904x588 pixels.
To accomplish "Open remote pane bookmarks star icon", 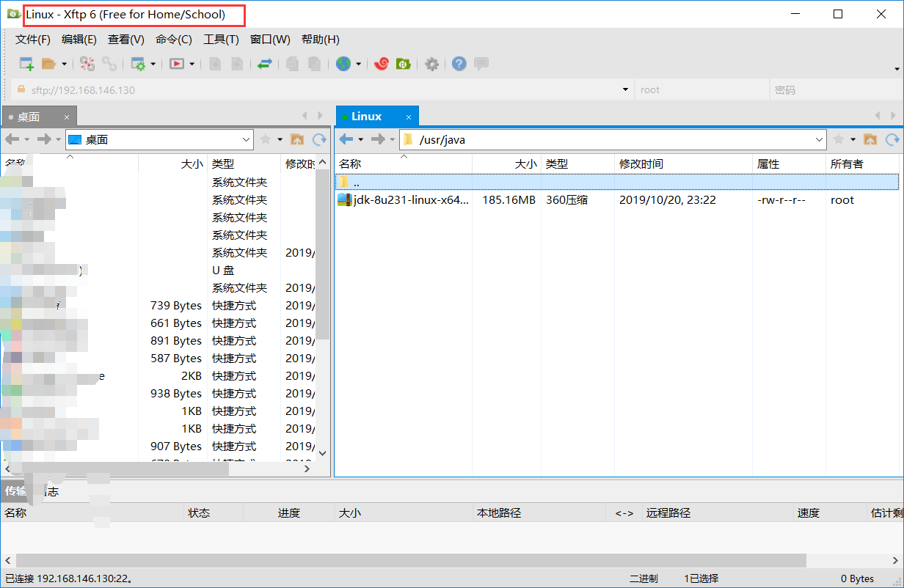I will tap(839, 139).
